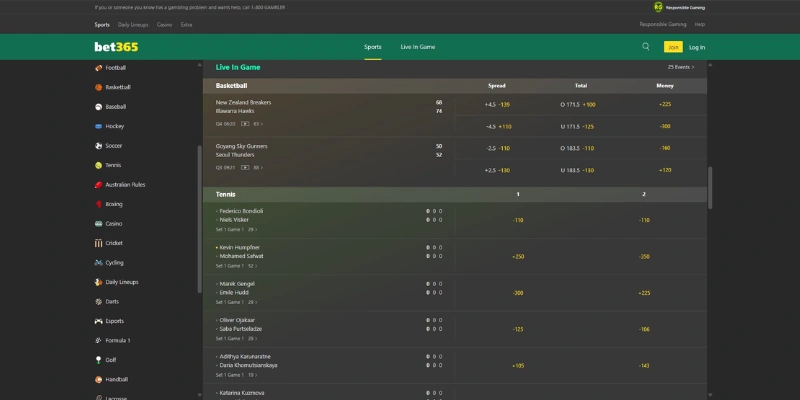Select Kevin Humpfner +250 odds
Screen dimensions: 800x400
pos(518,257)
